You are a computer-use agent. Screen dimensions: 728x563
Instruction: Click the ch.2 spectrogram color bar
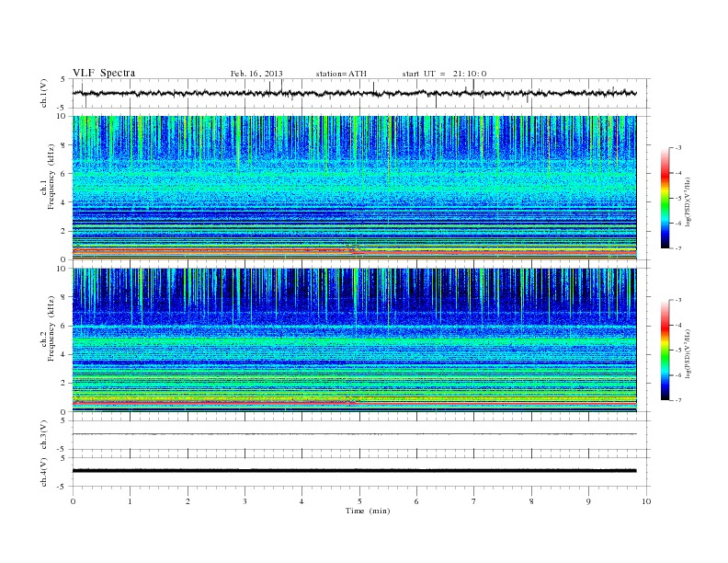pos(665,350)
